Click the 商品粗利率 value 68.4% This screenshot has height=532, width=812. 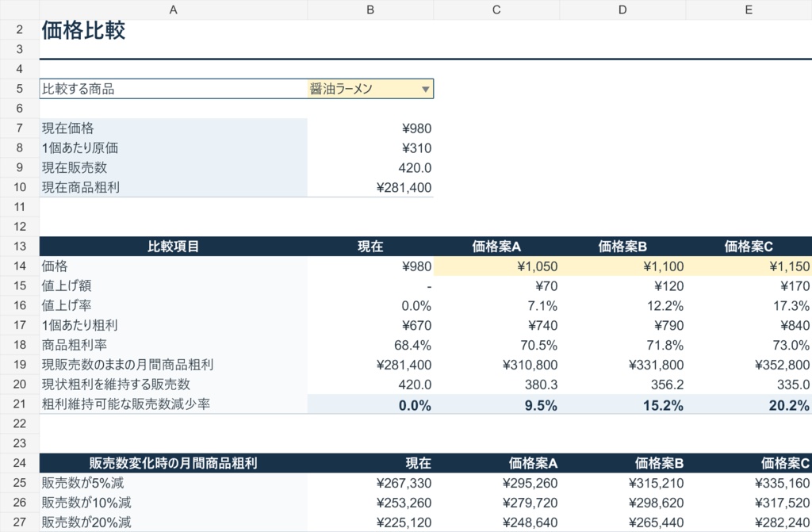coord(370,344)
